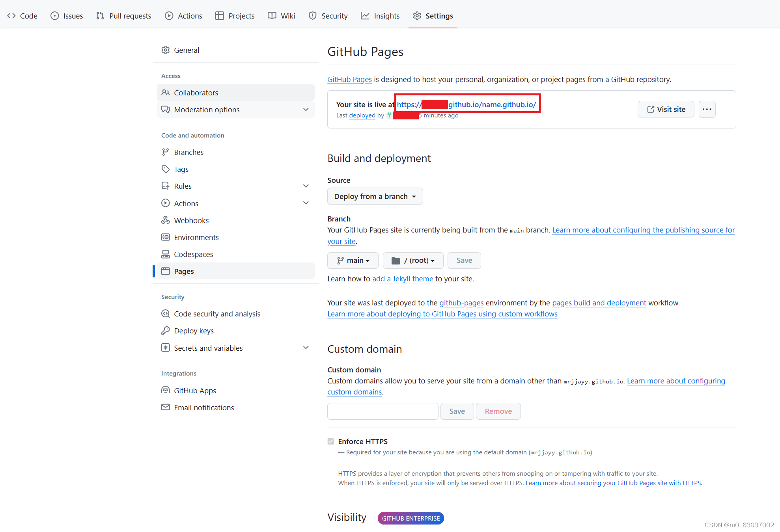Click the Pages browser icon in sidebar

click(166, 271)
